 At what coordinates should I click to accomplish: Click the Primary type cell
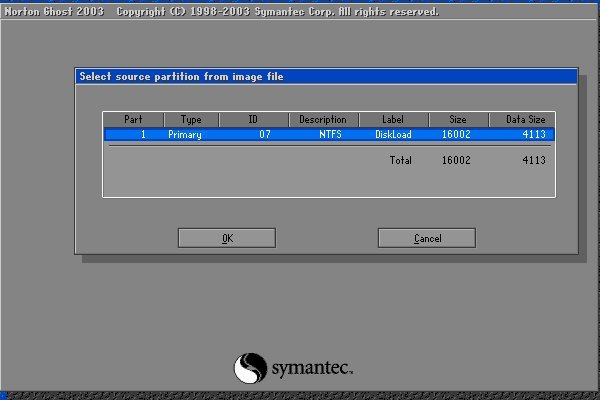(185, 134)
